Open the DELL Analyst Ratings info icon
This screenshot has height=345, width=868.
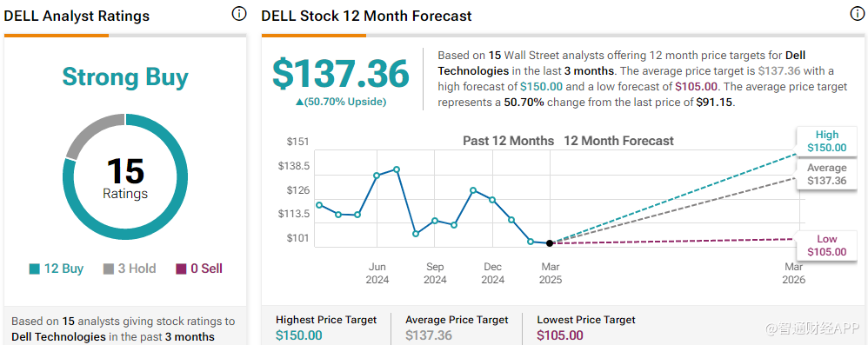click(238, 15)
